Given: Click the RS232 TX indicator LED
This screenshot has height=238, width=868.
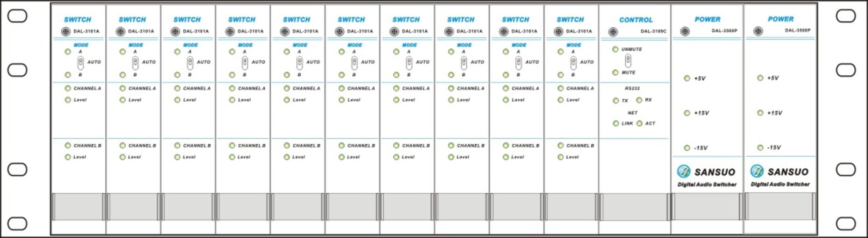Looking at the screenshot, I should click(616, 101).
